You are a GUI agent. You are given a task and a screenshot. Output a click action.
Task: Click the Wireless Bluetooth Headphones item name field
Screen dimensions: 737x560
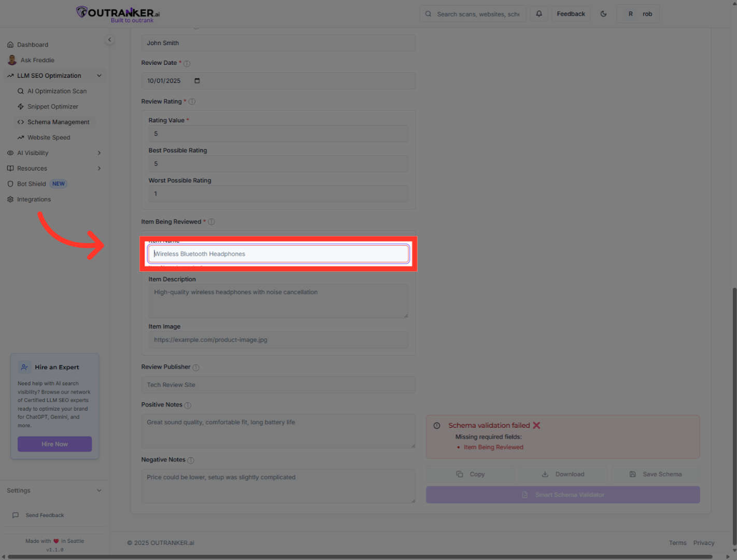click(x=278, y=254)
